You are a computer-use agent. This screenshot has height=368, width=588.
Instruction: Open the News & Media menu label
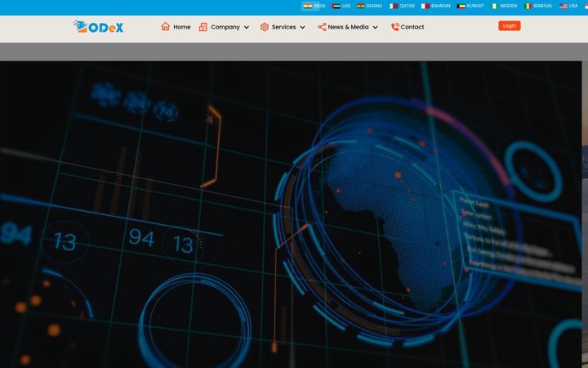pos(348,27)
